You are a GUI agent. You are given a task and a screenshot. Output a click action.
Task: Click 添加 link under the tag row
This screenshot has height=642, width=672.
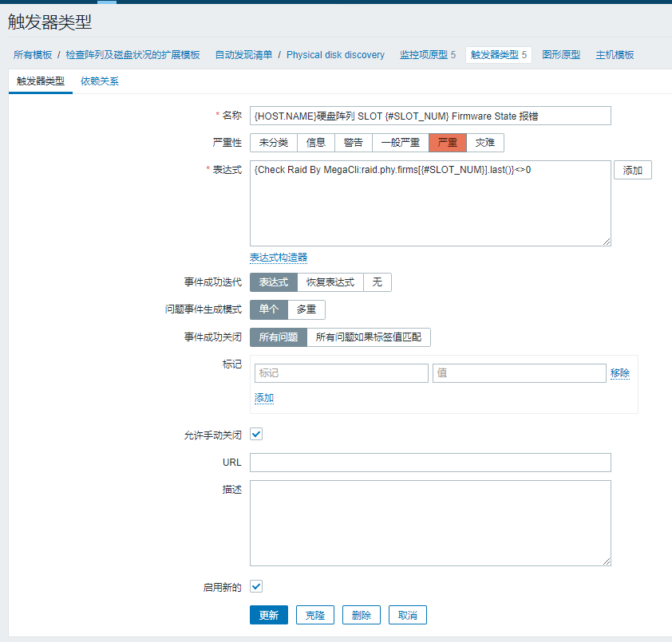264,398
